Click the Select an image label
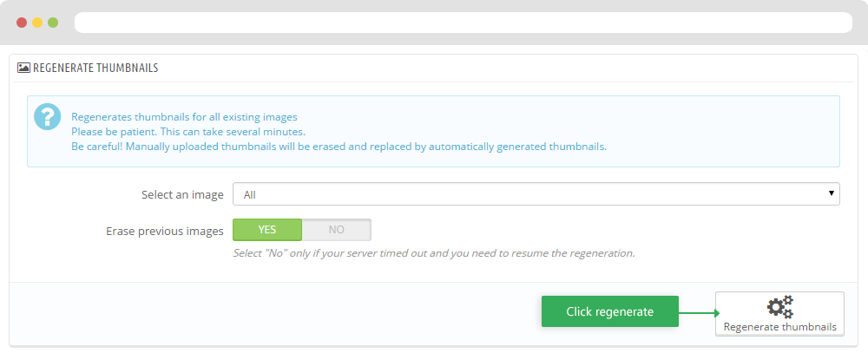This screenshot has height=353, width=868. [x=182, y=195]
